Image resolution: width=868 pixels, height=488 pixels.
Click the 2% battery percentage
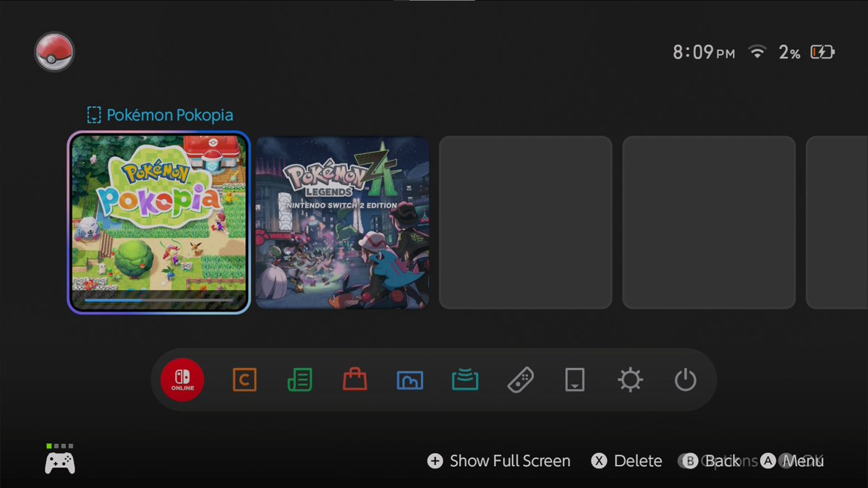click(789, 52)
